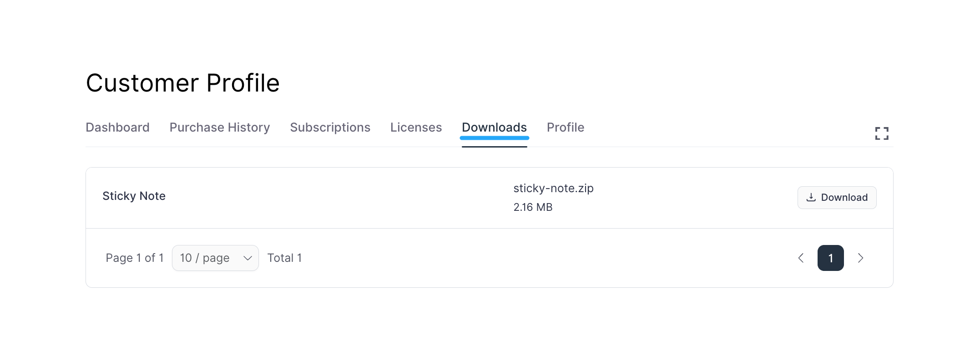Click the Download button for sticky-note.zip
Viewport: 980px width, 357px height.
click(x=837, y=197)
